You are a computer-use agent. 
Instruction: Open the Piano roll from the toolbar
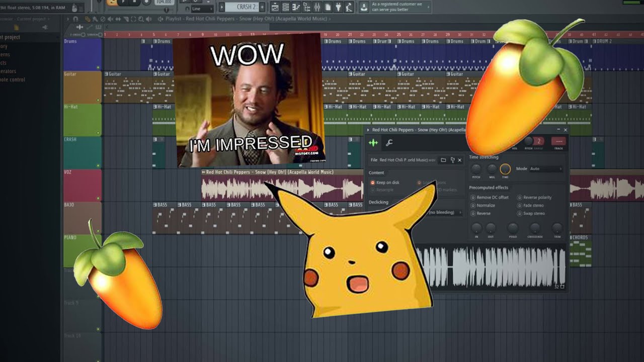pyautogui.click(x=296, y=7)
